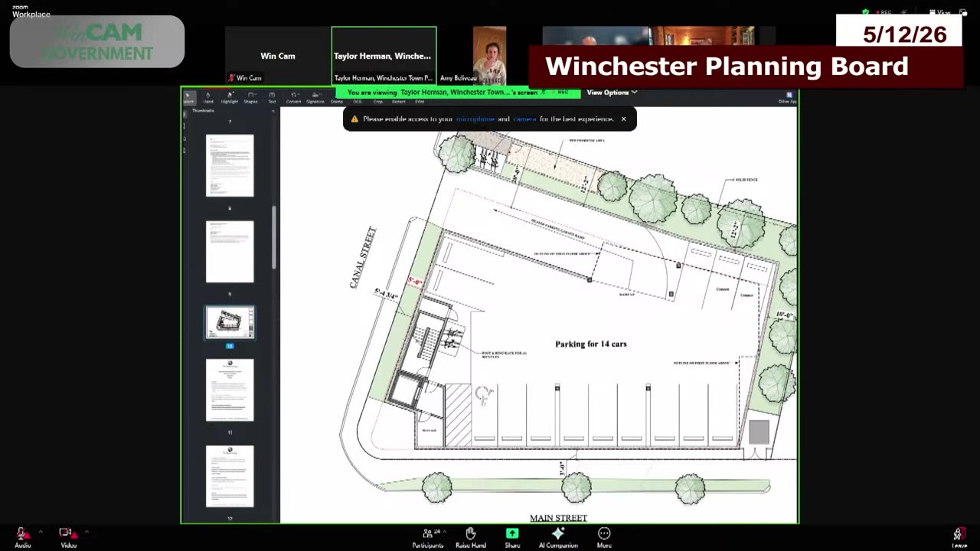Select the Highlight tool in PDF toolbar
Screen dimensions: 980x551
click(230, 97)
